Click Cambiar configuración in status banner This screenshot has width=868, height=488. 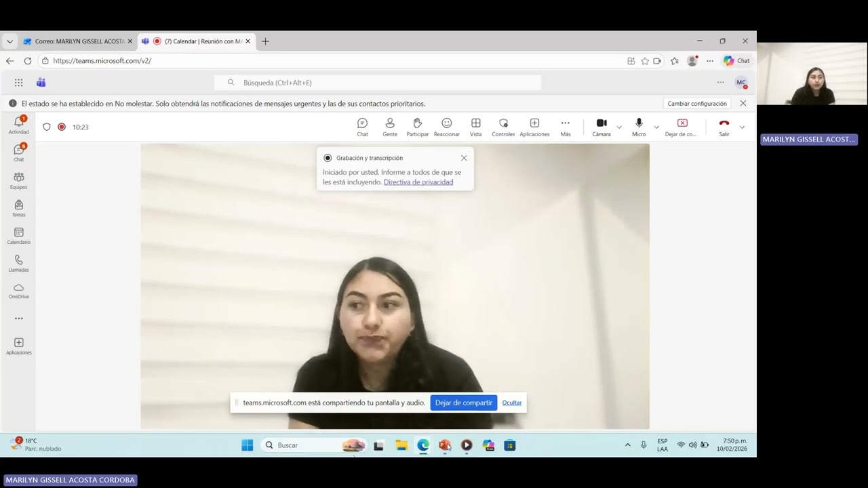pyautogui.click(x=697, y=104)
